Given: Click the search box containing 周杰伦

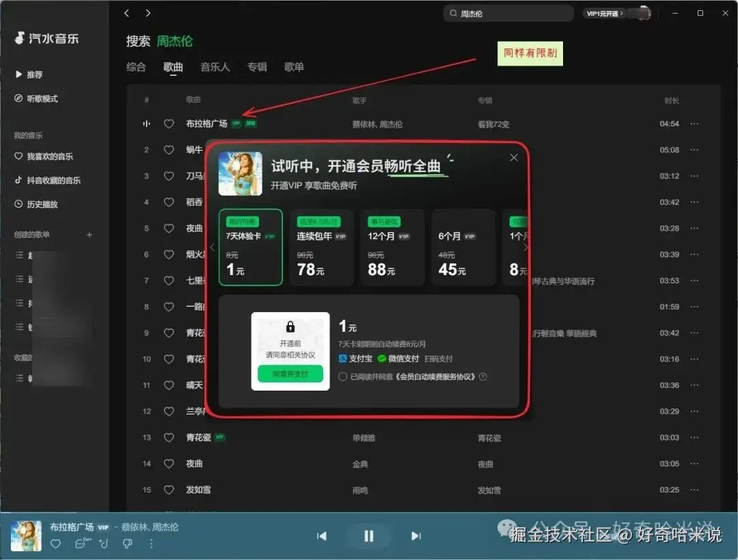Looking at the screenshot, I should point(508,13).
